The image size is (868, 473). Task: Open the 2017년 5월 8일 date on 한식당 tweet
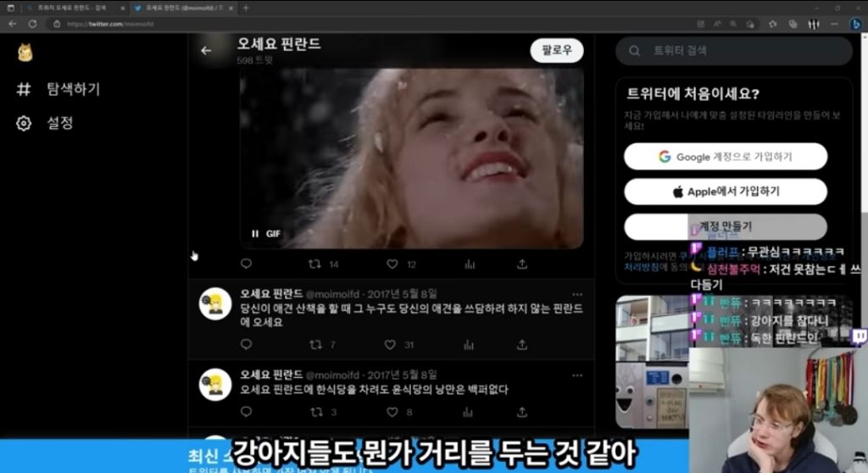coord(402,375)
